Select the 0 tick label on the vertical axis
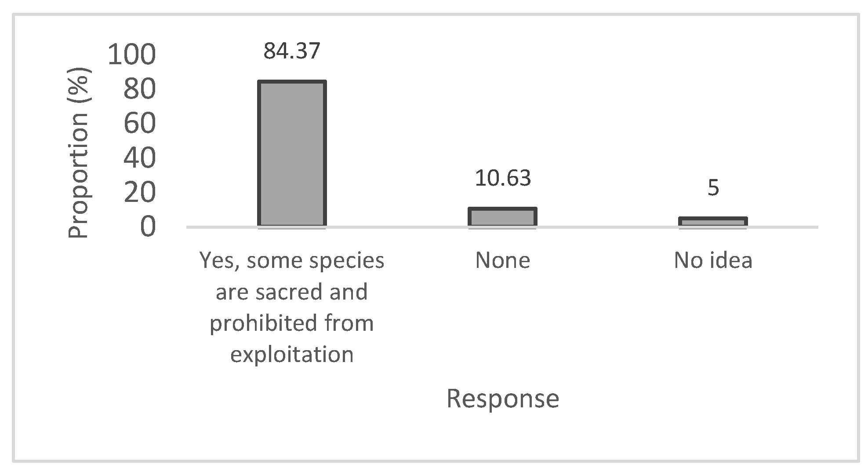The height and width of the screenshot is (472, 868). [148, 227]
